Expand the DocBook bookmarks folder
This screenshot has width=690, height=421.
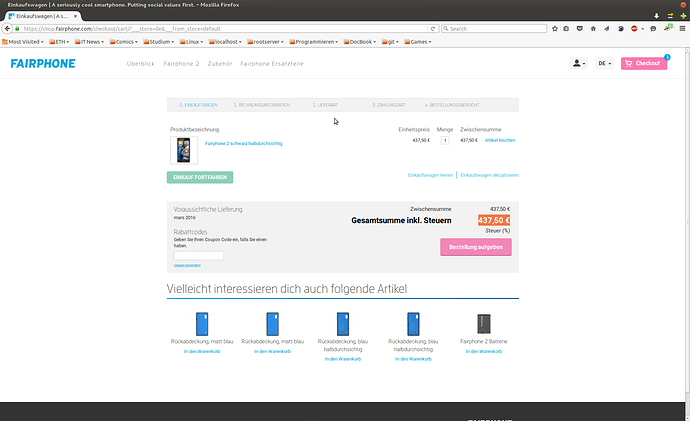point(360,42)
